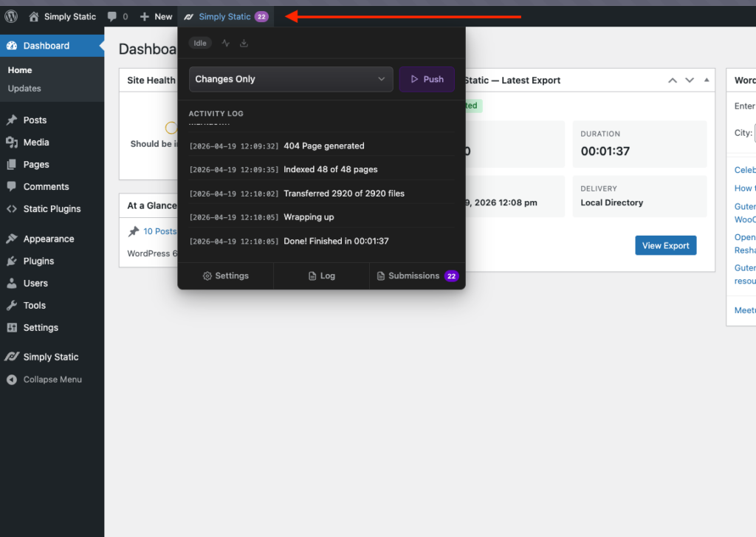The width and height of the screenshot is (756, 537).
Task: Open the Log via the log icon
Action: click(322, 276)
